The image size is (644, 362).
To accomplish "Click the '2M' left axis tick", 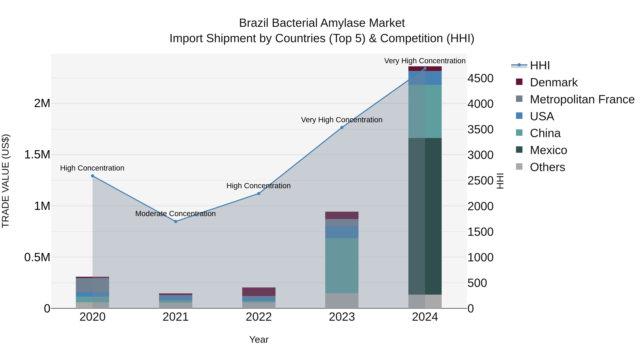I will (42, 104).
